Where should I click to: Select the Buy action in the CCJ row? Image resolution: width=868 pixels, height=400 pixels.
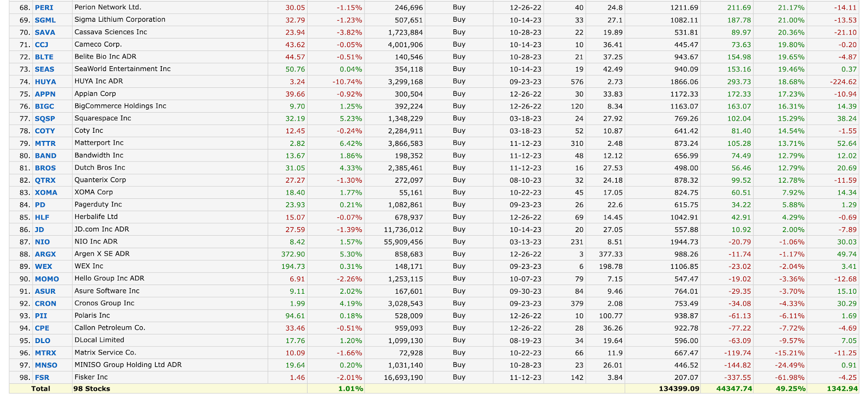[x=459, y=44]
